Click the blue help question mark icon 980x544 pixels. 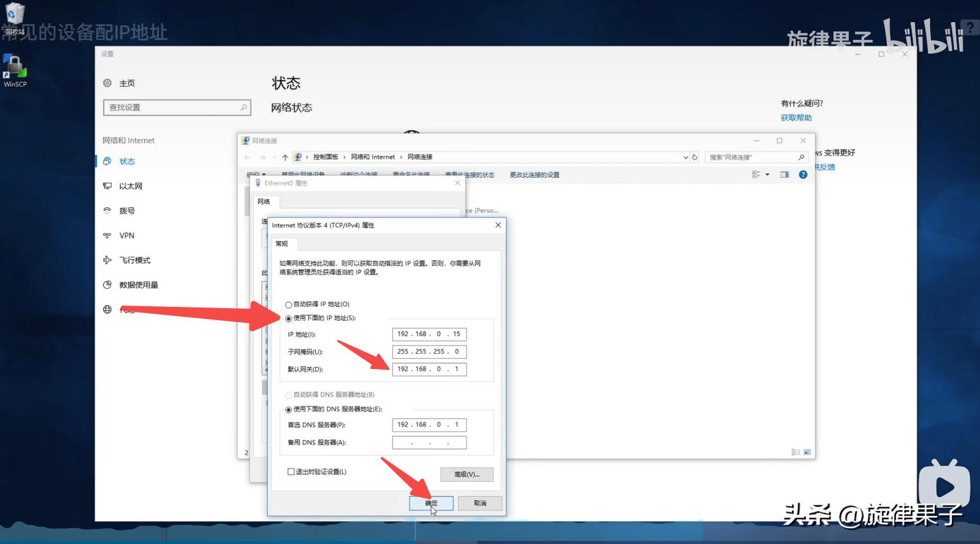(803, 174)
